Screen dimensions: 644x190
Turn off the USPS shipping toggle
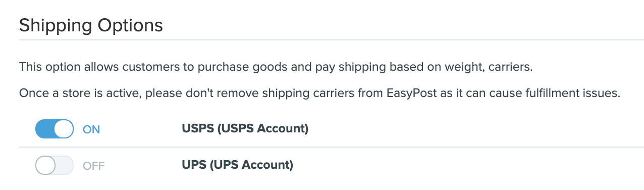(x=55, y=129)
